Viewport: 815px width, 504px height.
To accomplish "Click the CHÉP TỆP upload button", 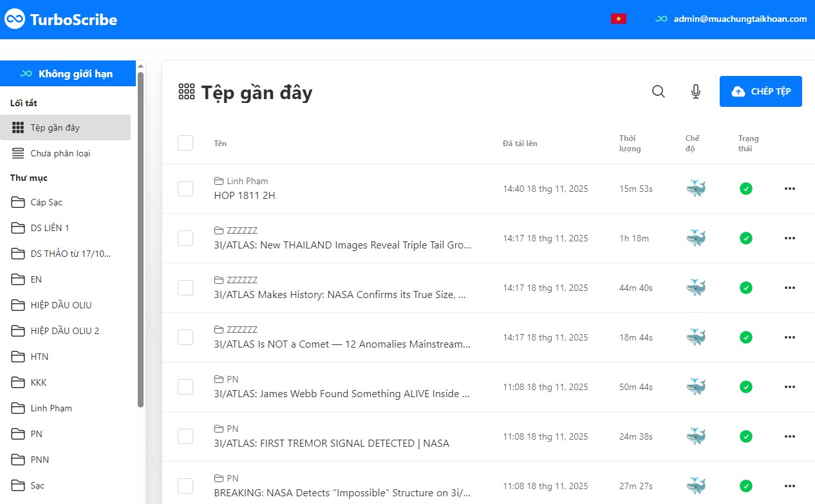I will (760, 91).
